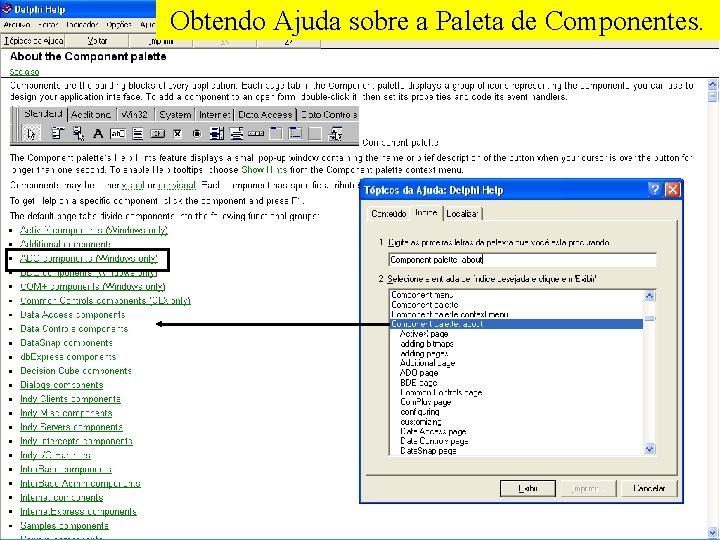Select 'ActiveX page' in index list

424,334
